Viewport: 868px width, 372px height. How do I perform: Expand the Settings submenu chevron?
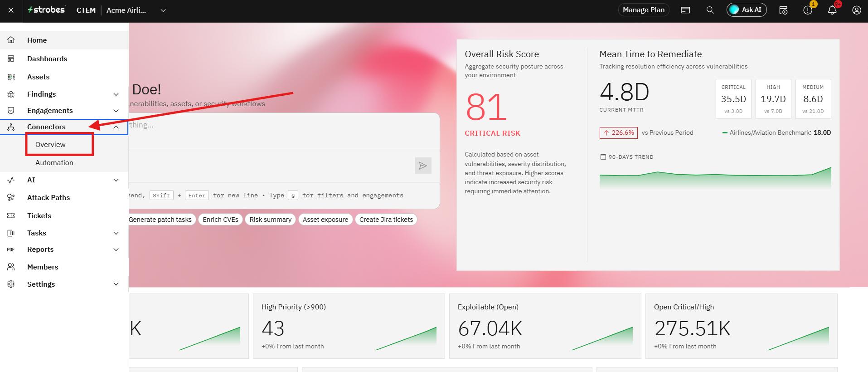tap(116, 284)
